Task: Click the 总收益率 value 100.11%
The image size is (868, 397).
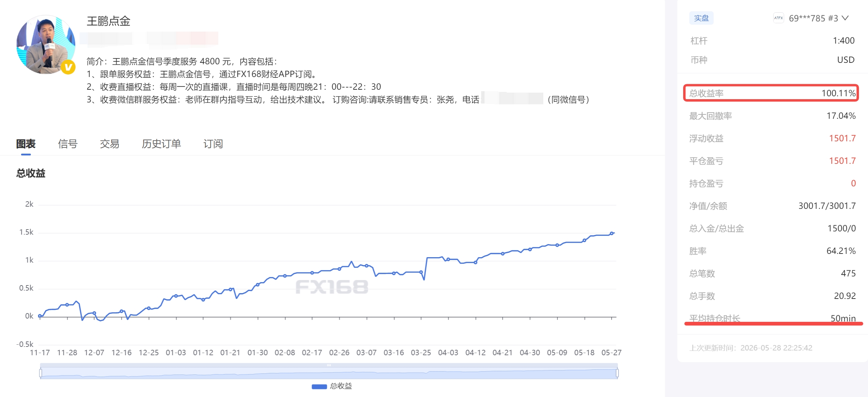Action: point(839,93)
